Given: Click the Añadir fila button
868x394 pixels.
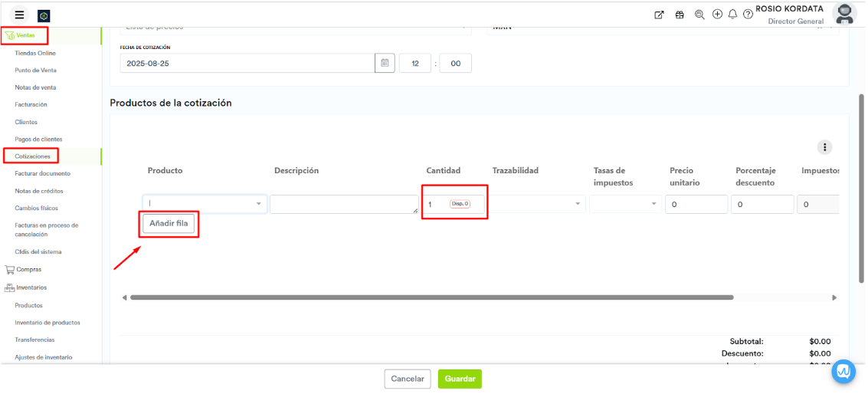Looking at the screenshot, I should pyautogui.click(x=169, y=223).
